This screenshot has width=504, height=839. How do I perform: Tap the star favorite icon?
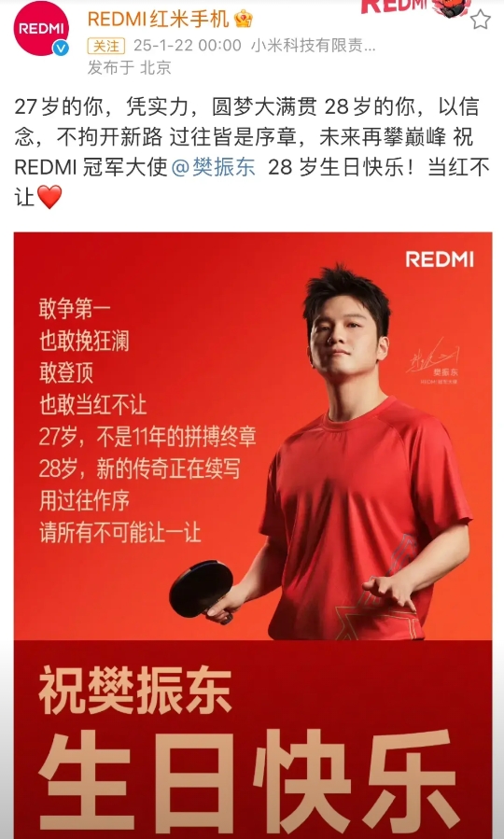(480, 20)
